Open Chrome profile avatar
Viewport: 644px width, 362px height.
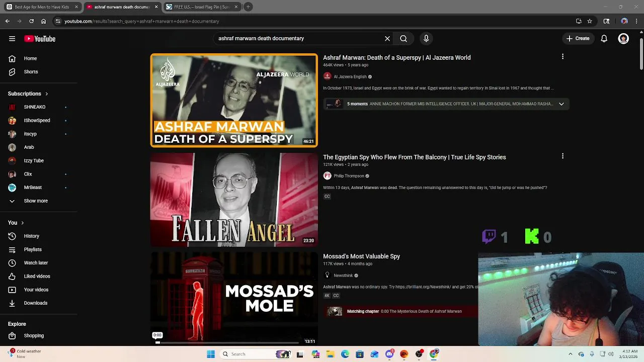(624, 21)
